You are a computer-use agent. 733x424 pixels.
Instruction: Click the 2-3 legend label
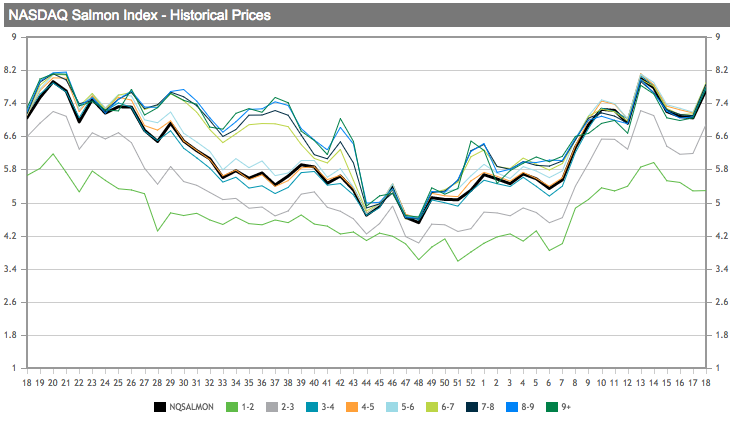click(287, 407)
